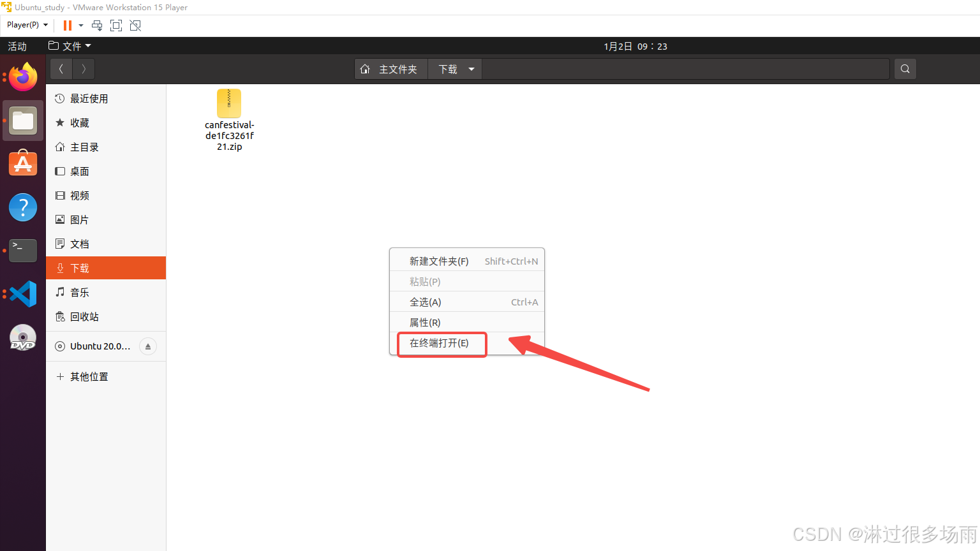Pause the virtual machine in VMware toolbar

coord(68,26)
